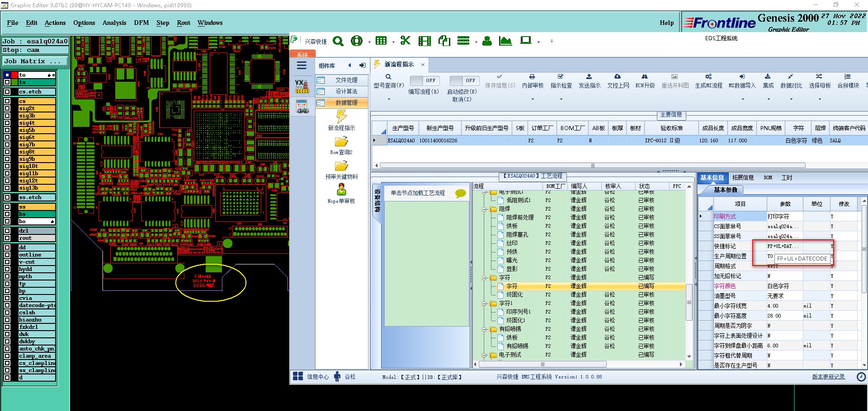868x411 pixels.
Task: Toggle the 启动修改(E) OFF switch
Action: 464,80
